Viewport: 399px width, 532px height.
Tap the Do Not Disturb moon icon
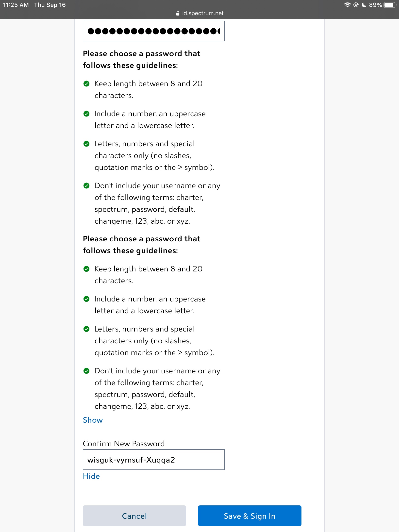tap(364, 5)
